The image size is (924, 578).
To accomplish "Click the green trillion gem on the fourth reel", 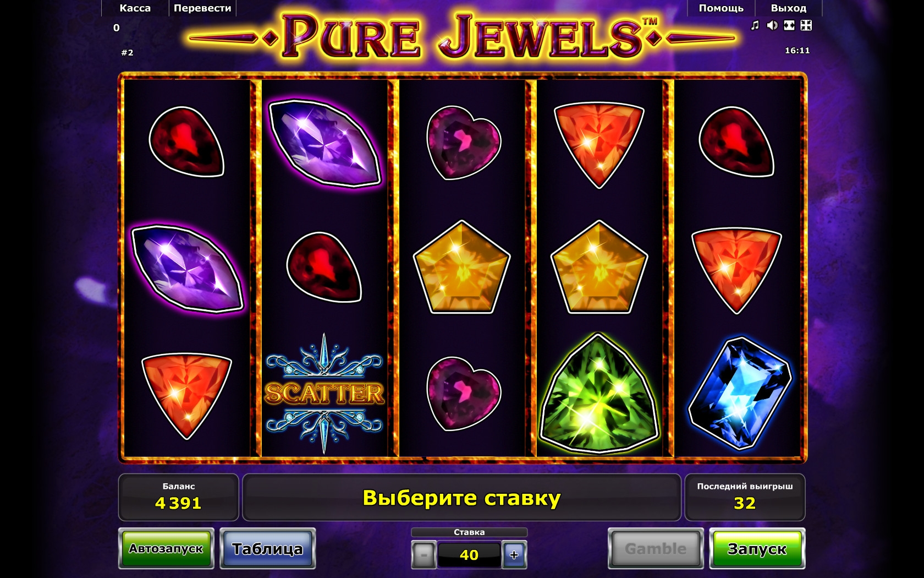I will pyautogui.click(x=599, y=393).
